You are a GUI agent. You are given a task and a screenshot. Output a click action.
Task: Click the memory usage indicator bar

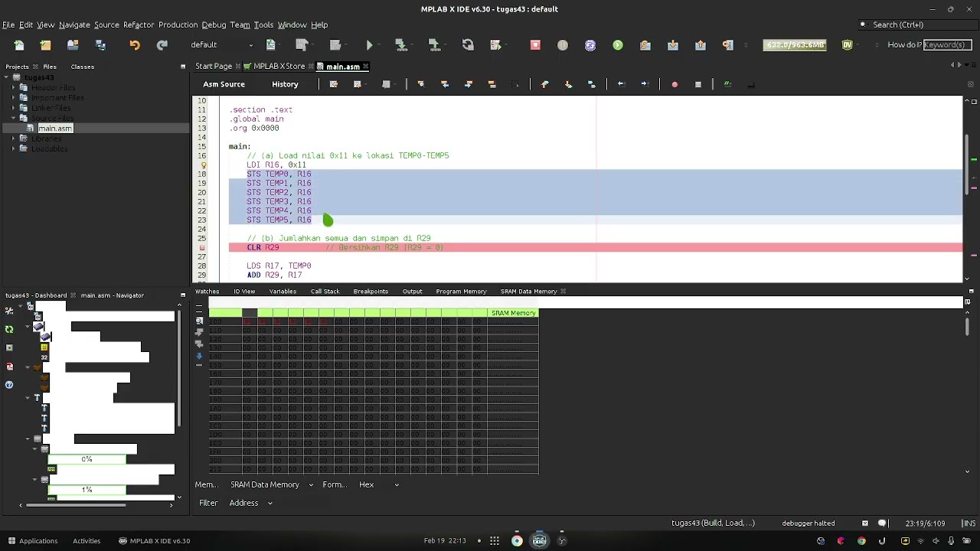[x=795, y=45]
